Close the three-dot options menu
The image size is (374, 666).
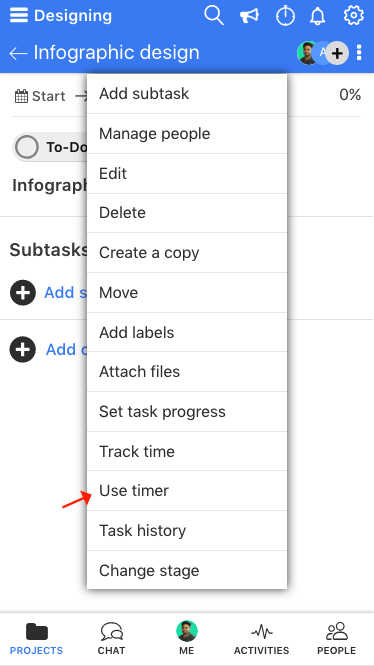359,53
